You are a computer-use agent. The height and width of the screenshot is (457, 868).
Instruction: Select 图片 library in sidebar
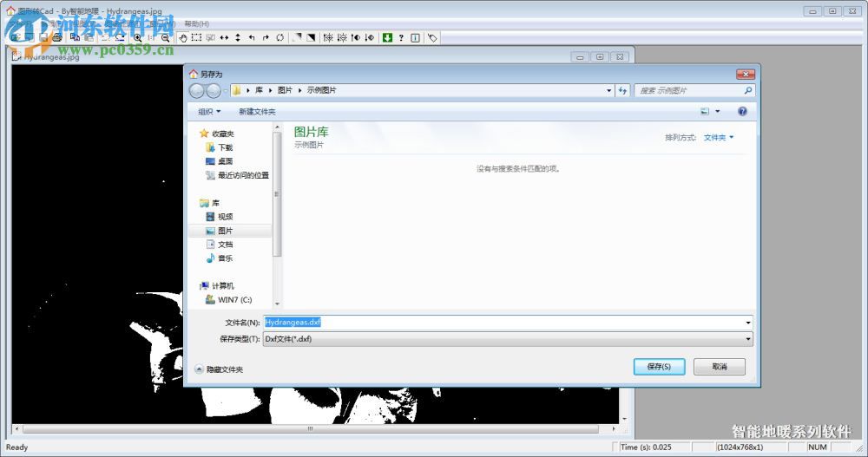[220, 231]
